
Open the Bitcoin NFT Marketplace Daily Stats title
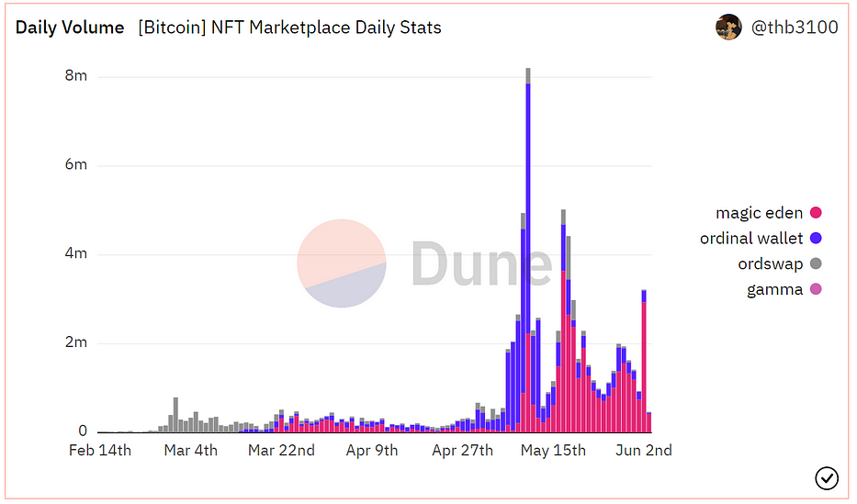[289, 28]
